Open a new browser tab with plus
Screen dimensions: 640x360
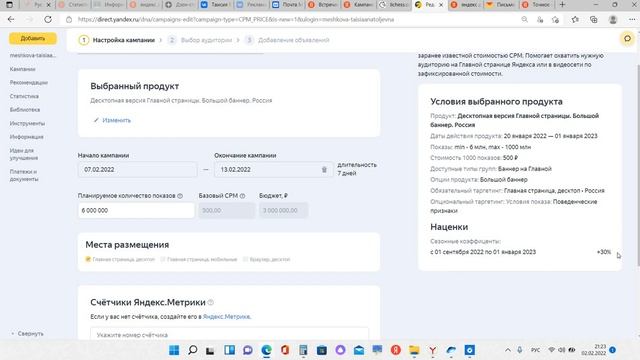562,4
